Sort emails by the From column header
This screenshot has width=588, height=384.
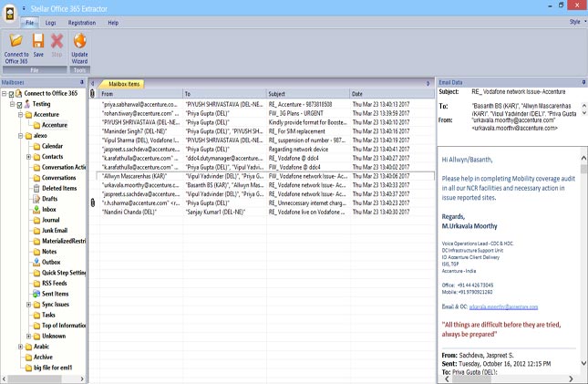[141, 94]
